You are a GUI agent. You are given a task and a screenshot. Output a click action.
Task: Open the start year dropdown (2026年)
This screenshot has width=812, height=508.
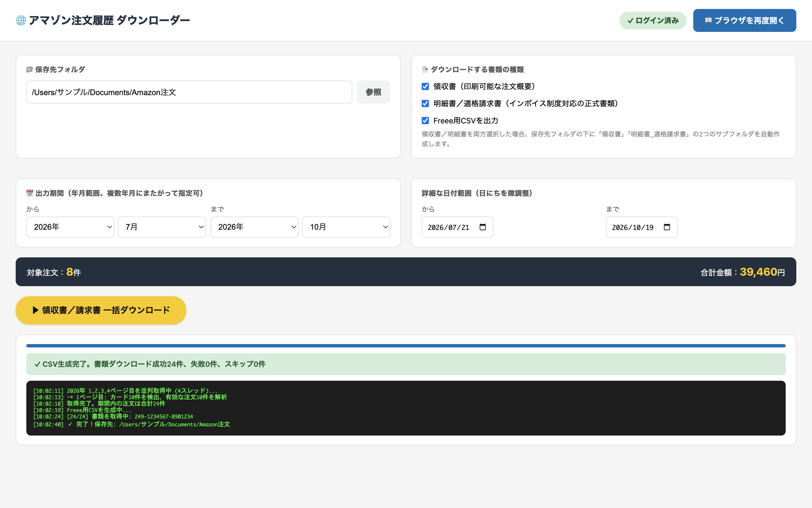(x=70, y=227)
